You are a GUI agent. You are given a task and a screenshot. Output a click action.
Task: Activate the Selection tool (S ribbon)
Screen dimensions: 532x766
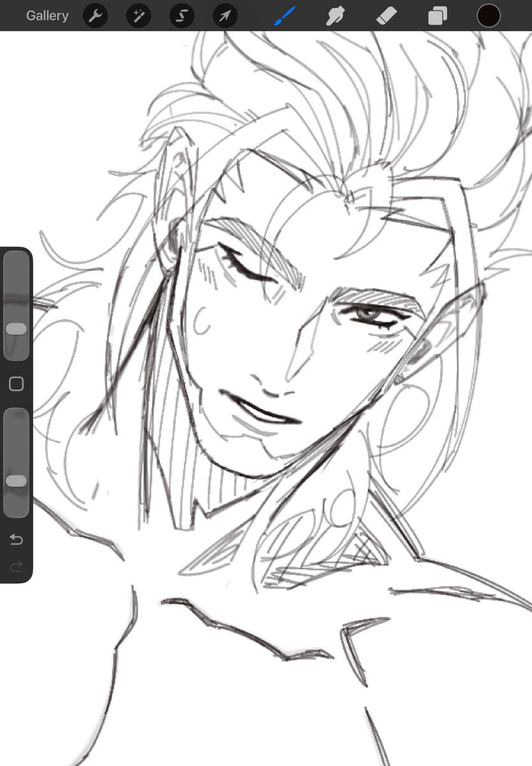tap(182, 15)
